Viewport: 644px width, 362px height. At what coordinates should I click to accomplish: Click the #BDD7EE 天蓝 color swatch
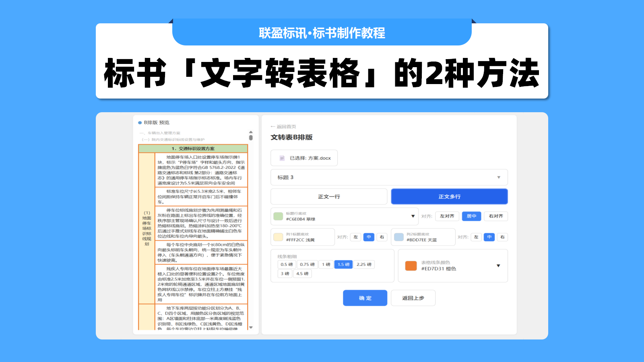(x=399, y=237)
